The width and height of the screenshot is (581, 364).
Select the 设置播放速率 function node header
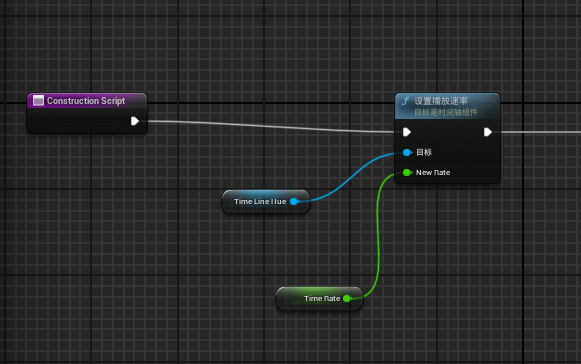(448, 106)
